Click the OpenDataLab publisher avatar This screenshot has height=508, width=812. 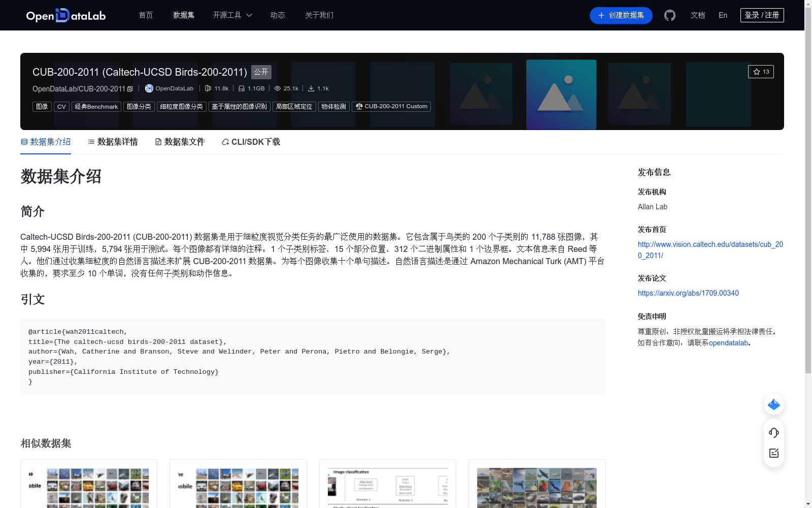coord(149,88)
